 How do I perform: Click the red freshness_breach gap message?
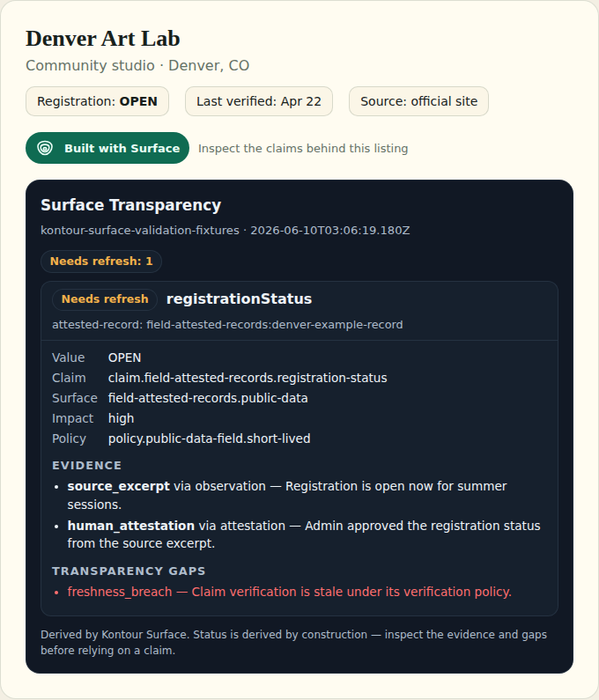[x=290, y=592]
